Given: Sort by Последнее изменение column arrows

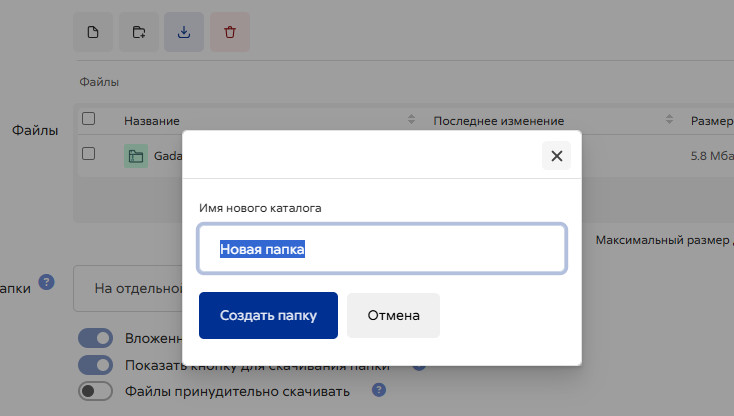Looking at the screenshot, I should 669,120.
